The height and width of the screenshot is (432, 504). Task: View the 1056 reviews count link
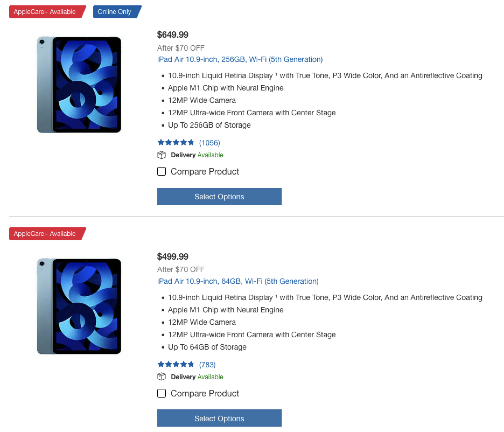pyautogui.click(x=209, y=143)
